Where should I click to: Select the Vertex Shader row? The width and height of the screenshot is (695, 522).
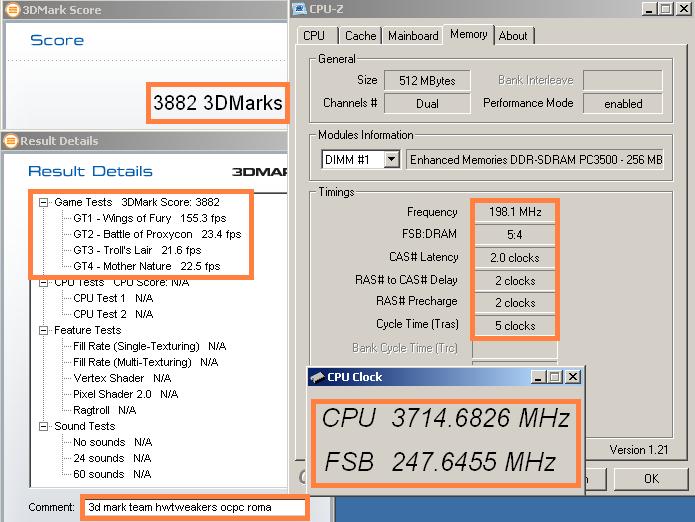click(122, 378)
